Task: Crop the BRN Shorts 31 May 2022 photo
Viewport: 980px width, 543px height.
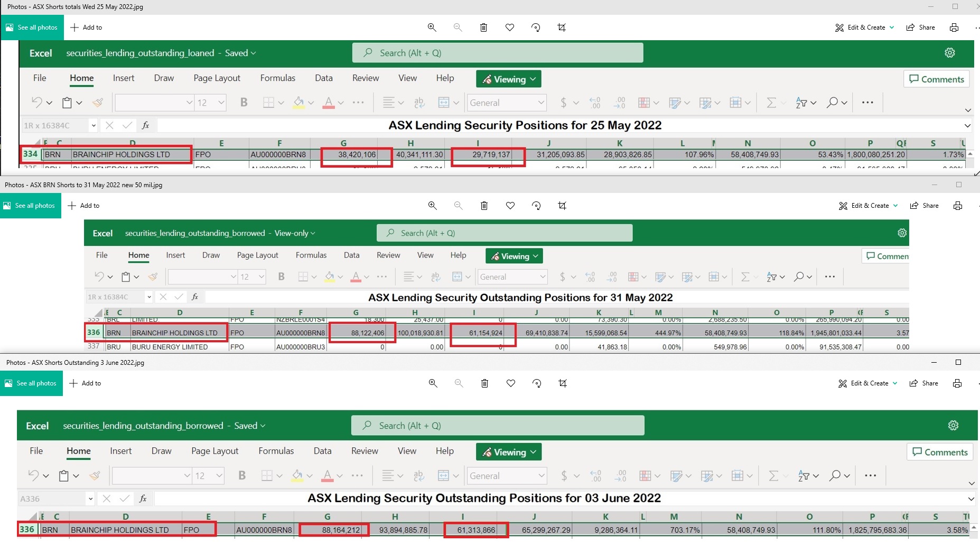Action: (x=562, y=206)
